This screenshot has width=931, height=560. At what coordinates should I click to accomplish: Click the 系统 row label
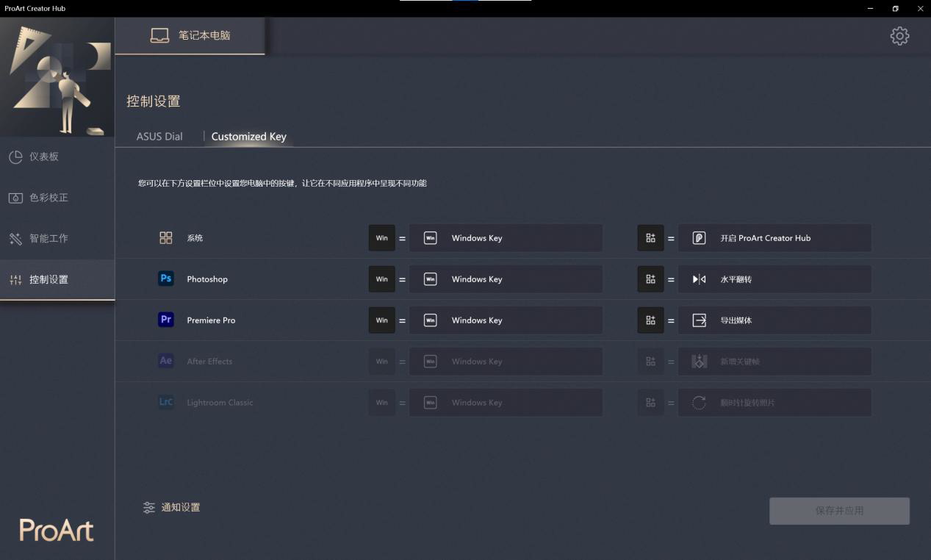195,238
